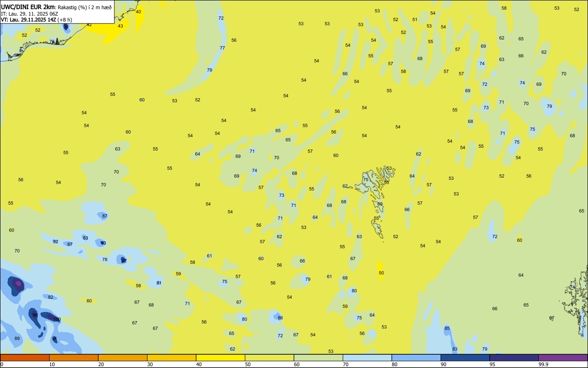
Task: Click the map value 94
Action: tap(54, 339)
